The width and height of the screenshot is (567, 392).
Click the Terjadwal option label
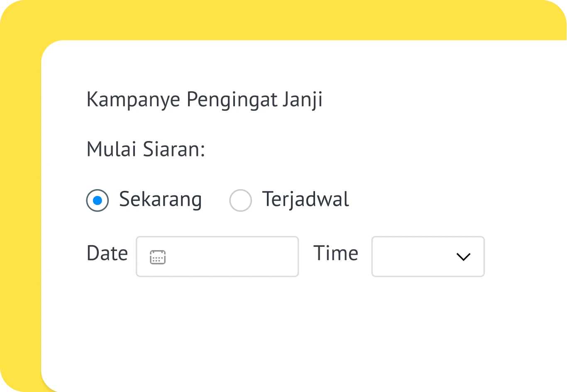point(305,200)
